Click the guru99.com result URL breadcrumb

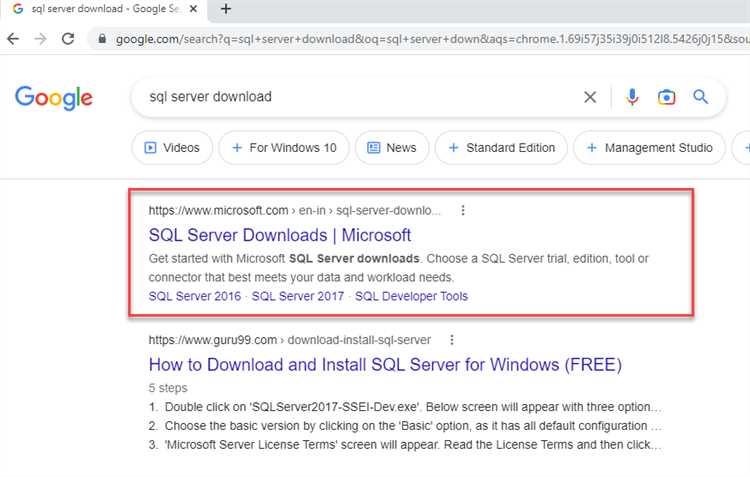(289, 340)
